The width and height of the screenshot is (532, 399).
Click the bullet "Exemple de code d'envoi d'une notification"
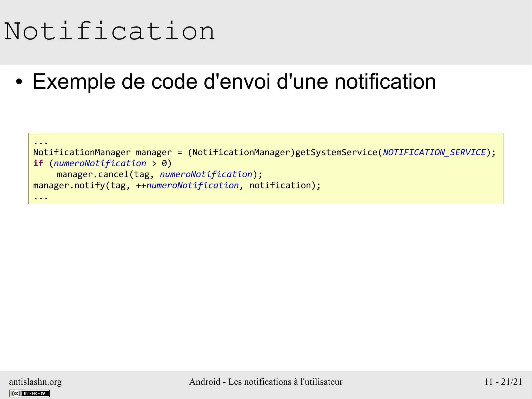(234, 82)
